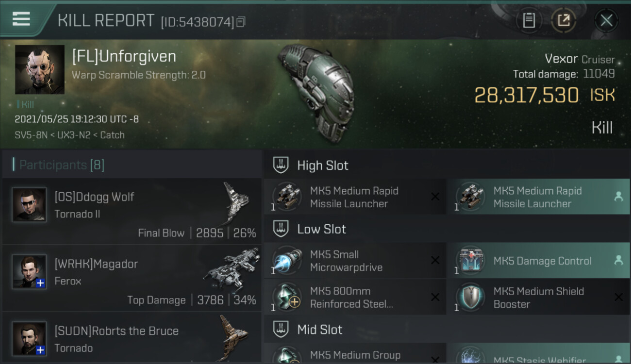The width and height of the screenshot is (631, 364).
Task: Select the MK5 Medium Shield Booster
Action: pyautogui.click(x=538, y=298)
